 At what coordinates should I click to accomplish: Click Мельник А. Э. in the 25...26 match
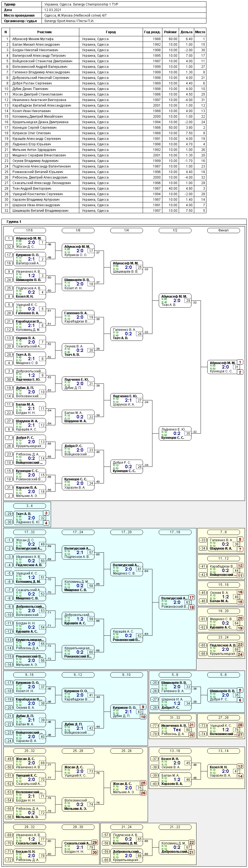[124, 792]
